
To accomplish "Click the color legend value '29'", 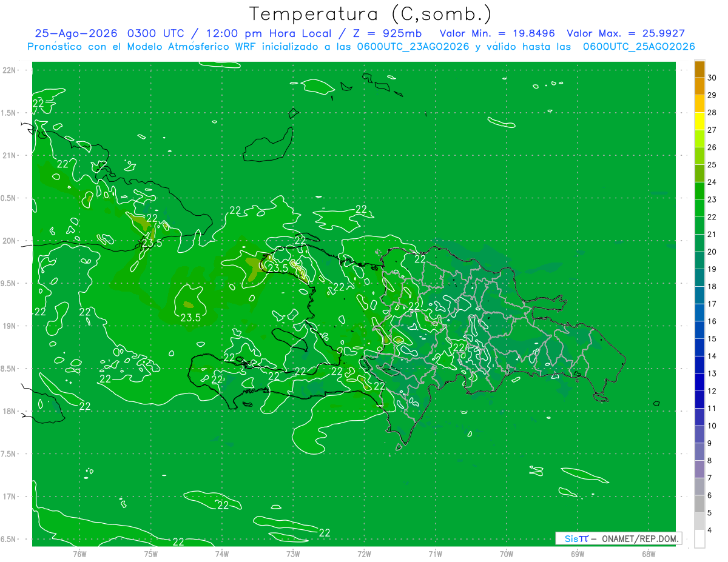I will [712, 95].
